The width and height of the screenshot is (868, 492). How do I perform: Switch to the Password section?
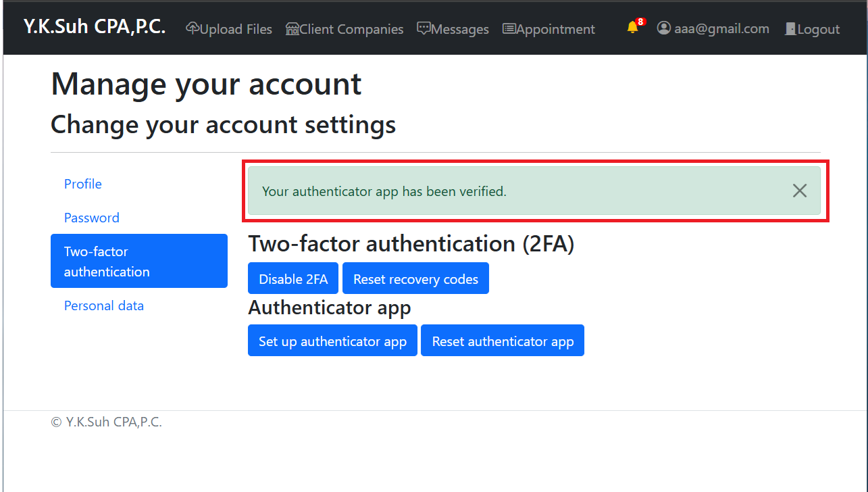tap(92, 218)
